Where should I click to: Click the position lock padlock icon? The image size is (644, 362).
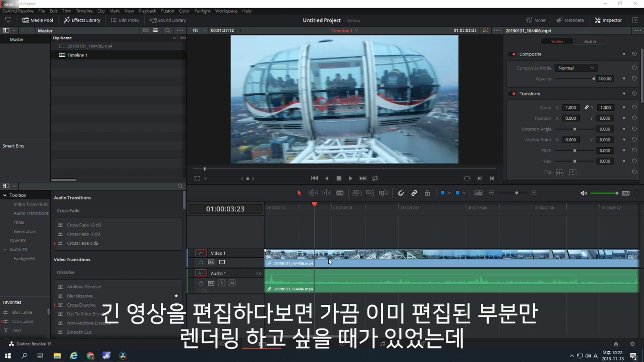pyautogui.click(x=427, y=193)
